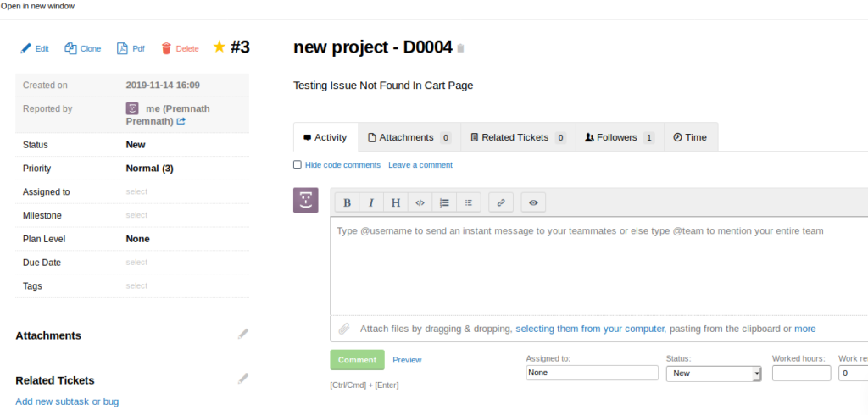Image resolution: width=868 pixels, height=415 pixels.
Task: Click the Worked hours input field
Action: point(801,373)
